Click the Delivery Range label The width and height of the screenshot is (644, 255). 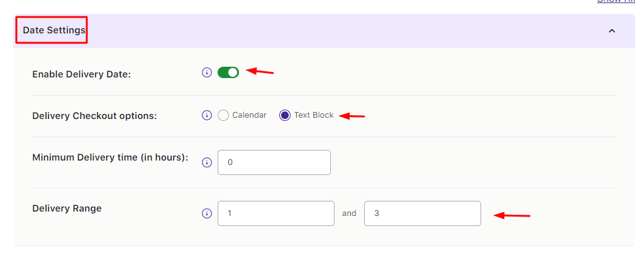67,208
